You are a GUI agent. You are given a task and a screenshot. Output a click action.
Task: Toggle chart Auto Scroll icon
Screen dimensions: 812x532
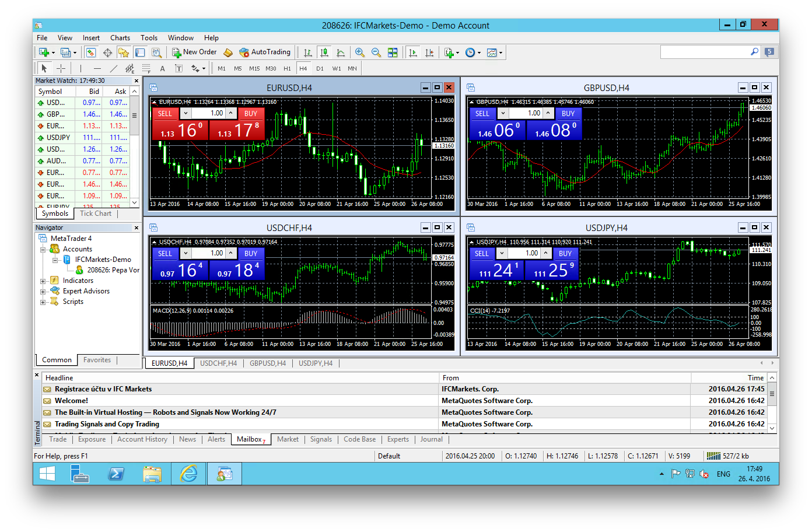[x=413, y=52]
